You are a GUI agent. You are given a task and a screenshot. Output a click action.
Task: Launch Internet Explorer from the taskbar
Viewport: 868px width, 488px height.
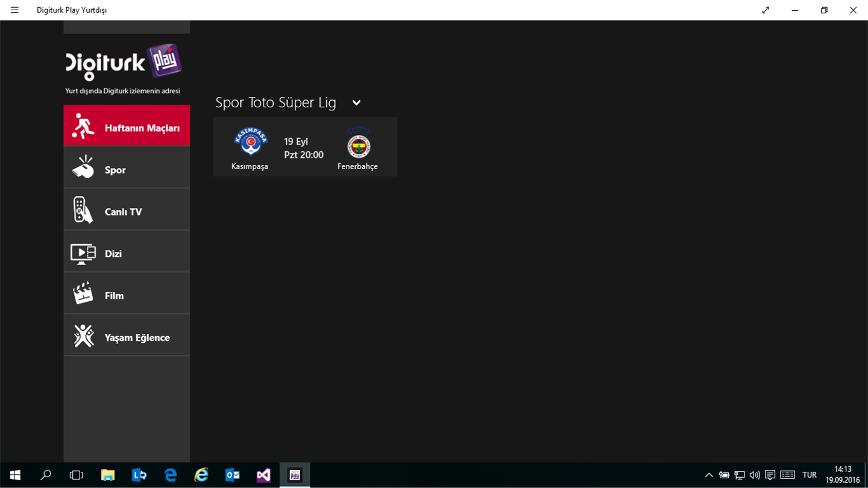(x=201, y=475)
